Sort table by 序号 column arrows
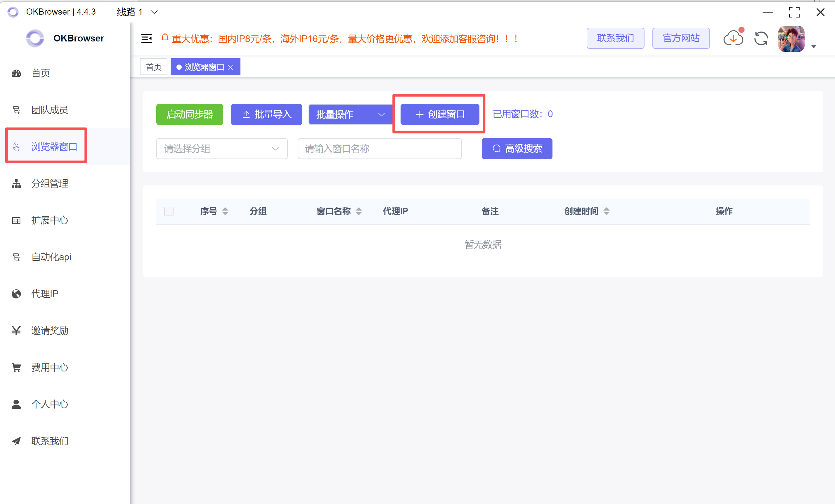 [225, 211]
